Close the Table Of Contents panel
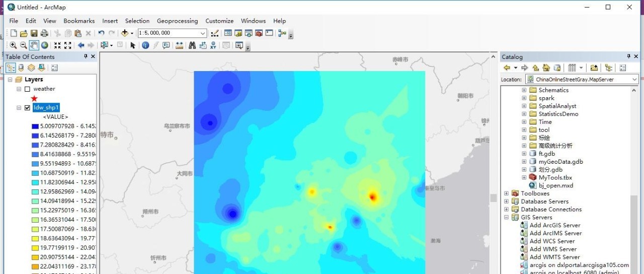 click(93, 56)
